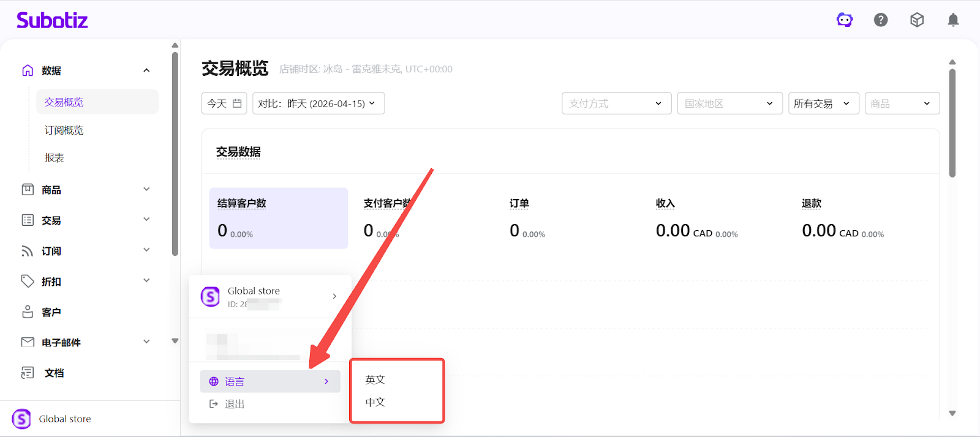The height and width of the screenshot is (437, 980).
Task: Open the cube package icon
Action: (917, 20)
